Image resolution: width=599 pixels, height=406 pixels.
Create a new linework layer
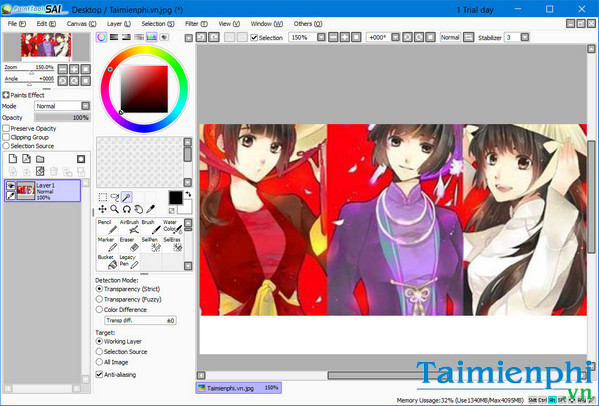(x=26, y=159)
